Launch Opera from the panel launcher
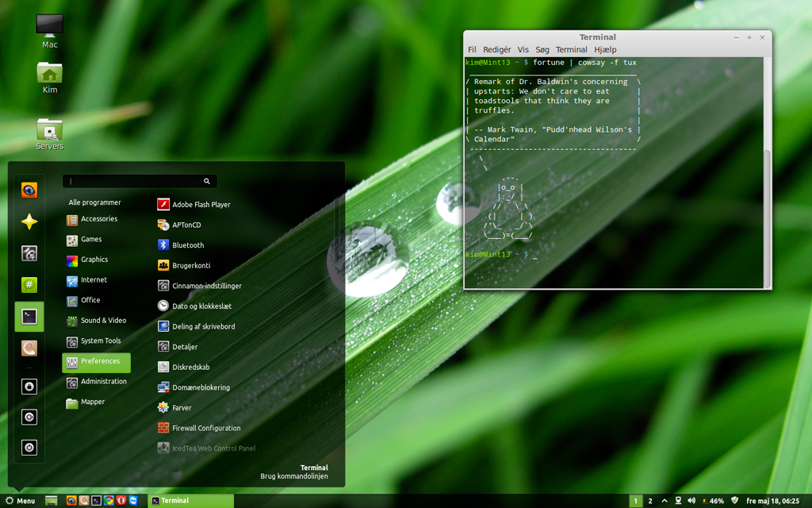Image resolution: width=812 pixels, height=508 pixels. [121, 500]
